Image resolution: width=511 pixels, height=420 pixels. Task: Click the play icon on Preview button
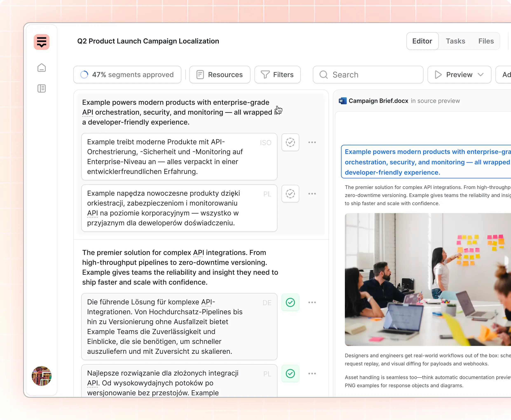click(438, 75)
